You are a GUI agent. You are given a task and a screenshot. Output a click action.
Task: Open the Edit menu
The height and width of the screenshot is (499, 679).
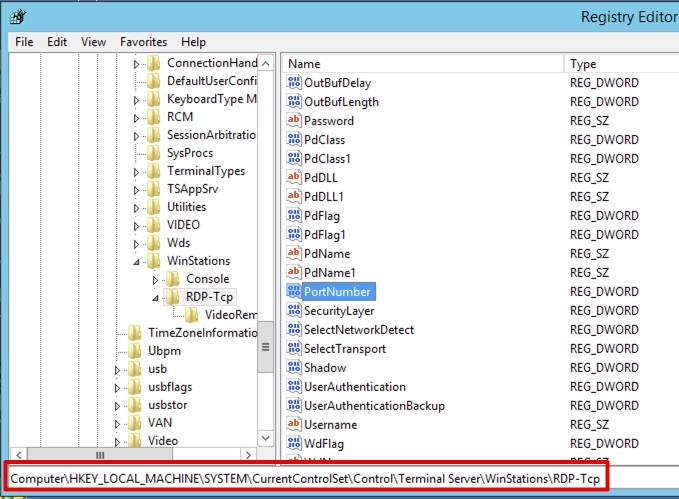click(x=57, y=42)
